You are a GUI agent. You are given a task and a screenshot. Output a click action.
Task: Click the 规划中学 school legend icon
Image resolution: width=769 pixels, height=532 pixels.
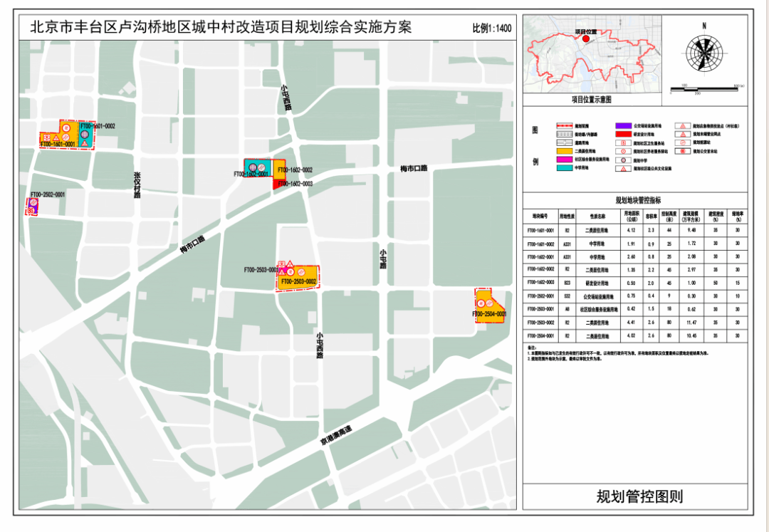point(623,160)
